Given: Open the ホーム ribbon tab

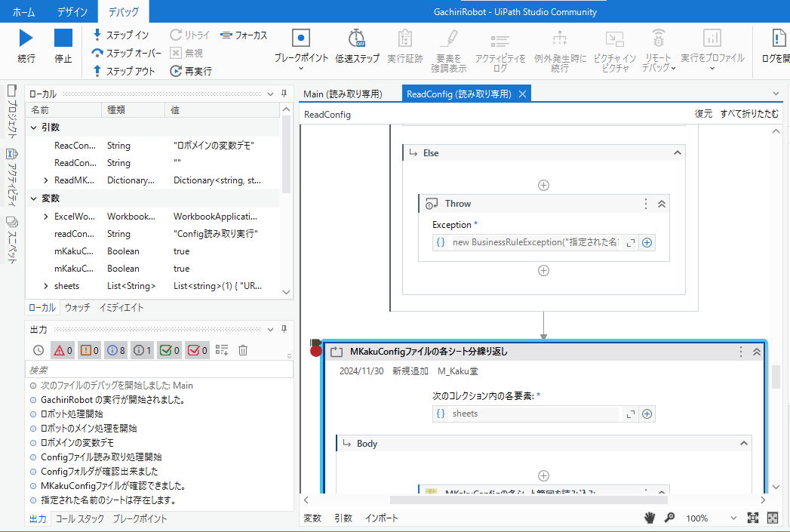Looking at the screenshot, I should 23,11.
